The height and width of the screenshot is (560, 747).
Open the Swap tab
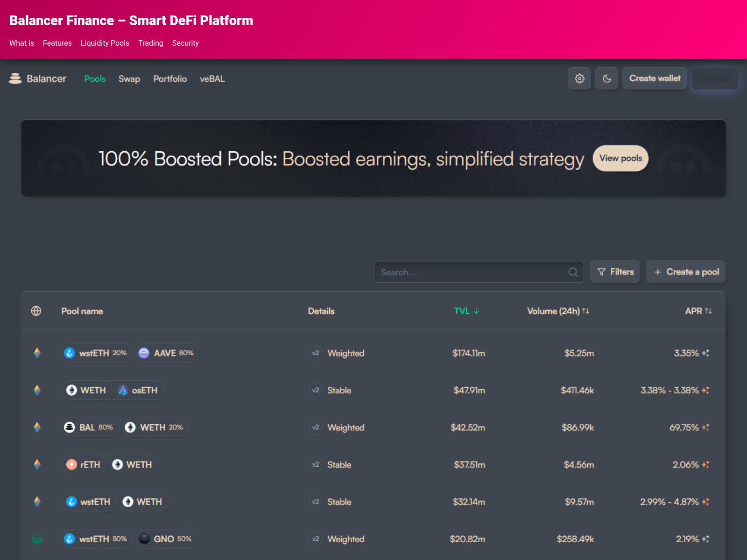[129, 79]
